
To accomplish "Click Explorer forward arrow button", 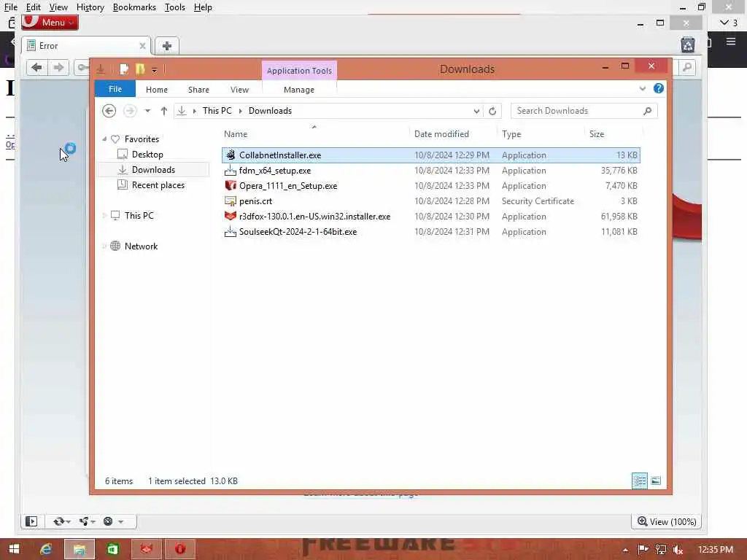I will tap(130, 111).
